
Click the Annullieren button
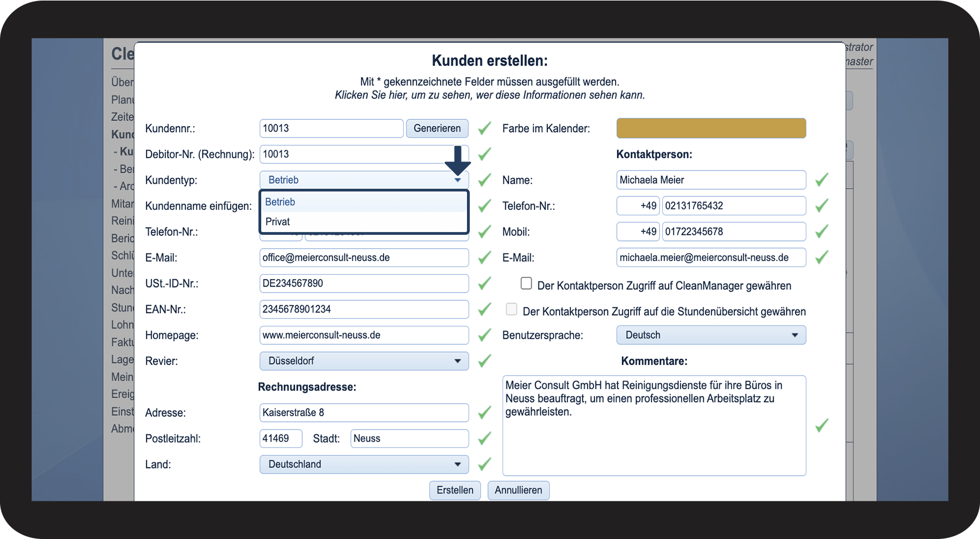[x=518, y=490]
